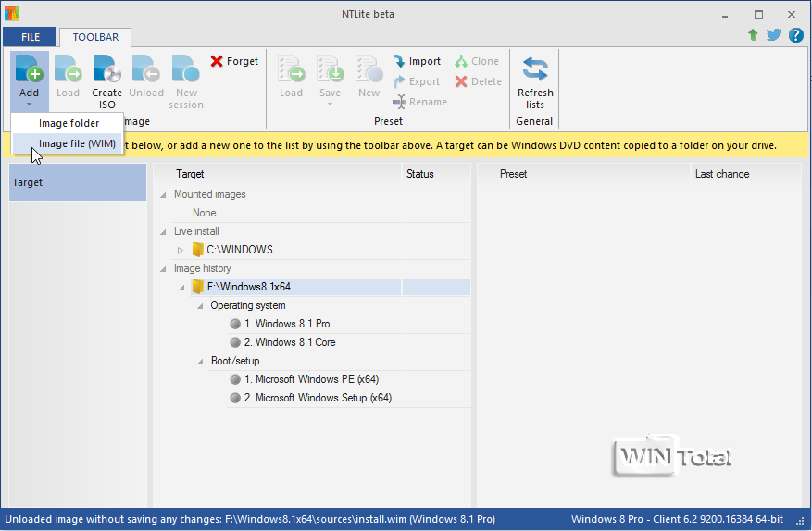Export the preset

click(417, 81)
